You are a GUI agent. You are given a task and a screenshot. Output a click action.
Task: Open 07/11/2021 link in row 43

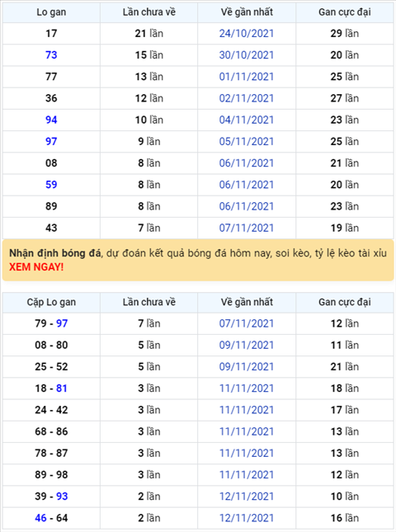247,228
